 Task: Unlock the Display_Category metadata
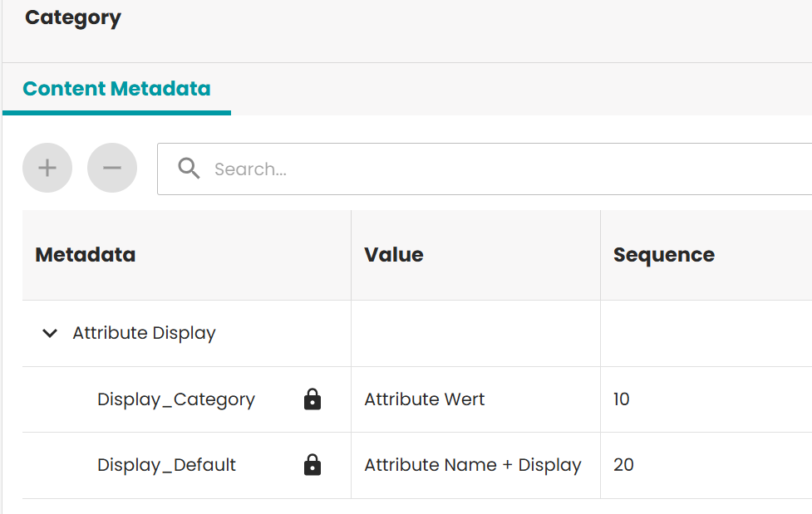[x=312, y=399]
